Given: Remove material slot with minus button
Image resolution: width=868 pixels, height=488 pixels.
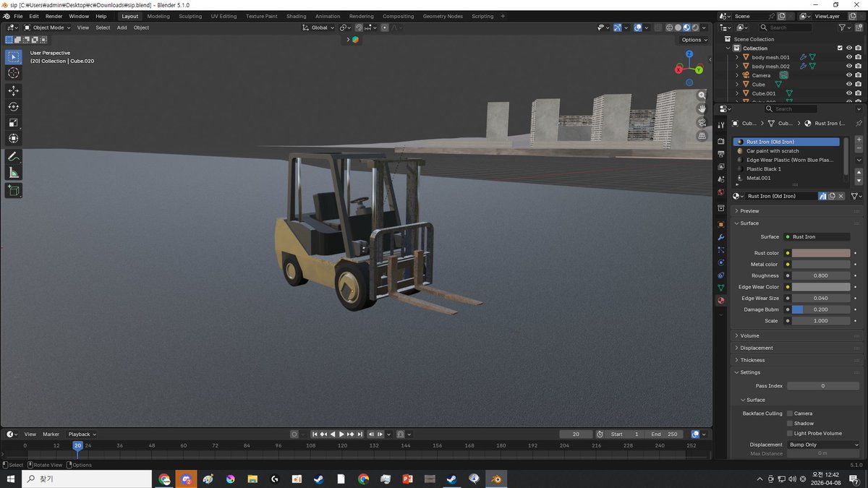Looking at the screenshot, I should coord(859,147).
